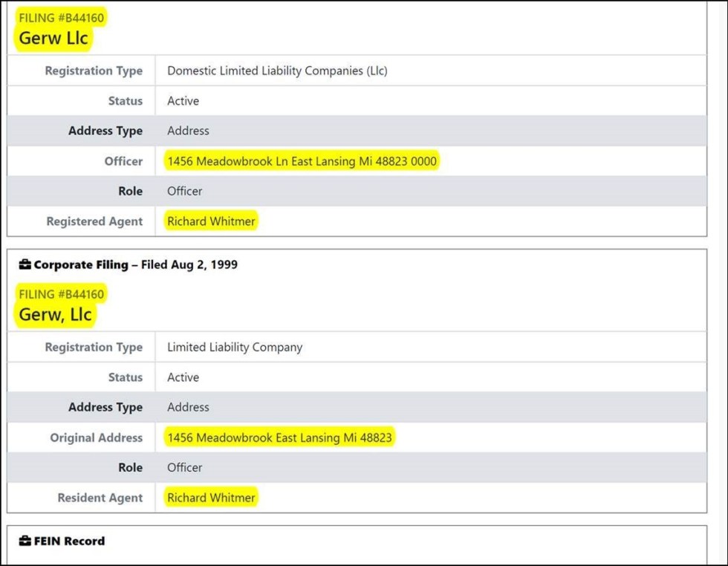Screen dimensions: 728x566
Task: Click second Active status value
Action: click(x=183, y=377)
